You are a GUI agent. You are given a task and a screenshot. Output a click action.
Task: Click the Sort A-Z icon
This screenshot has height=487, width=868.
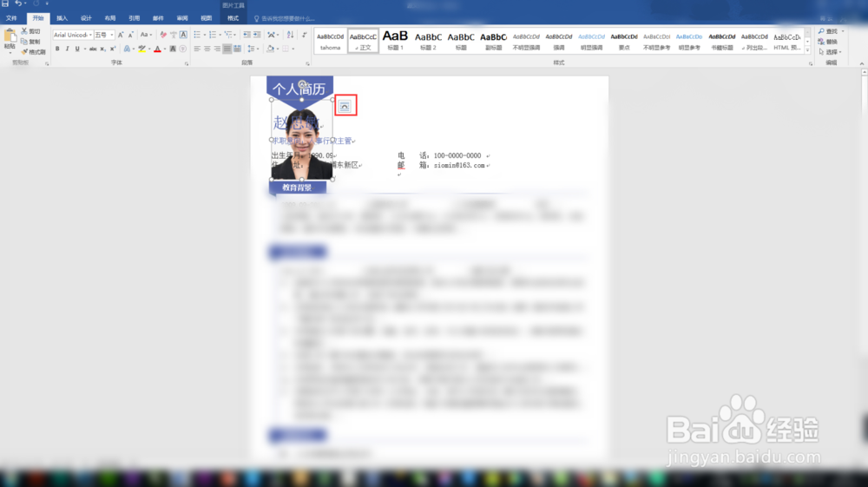point(290,35)
